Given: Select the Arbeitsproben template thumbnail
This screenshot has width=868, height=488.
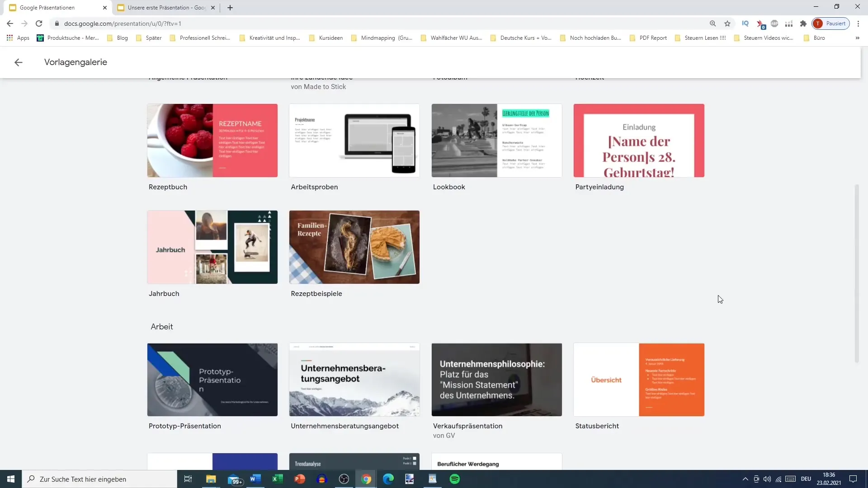Looking at the screenshot, I should pos(354,141).
